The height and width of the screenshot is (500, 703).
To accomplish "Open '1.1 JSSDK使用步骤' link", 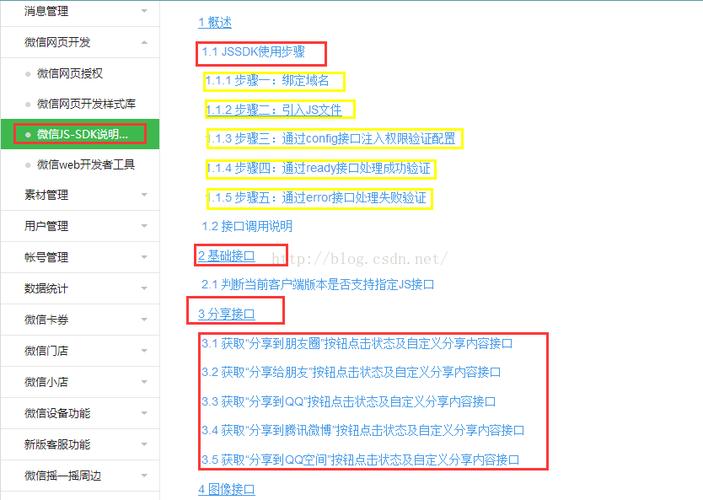I will point(253,52).
